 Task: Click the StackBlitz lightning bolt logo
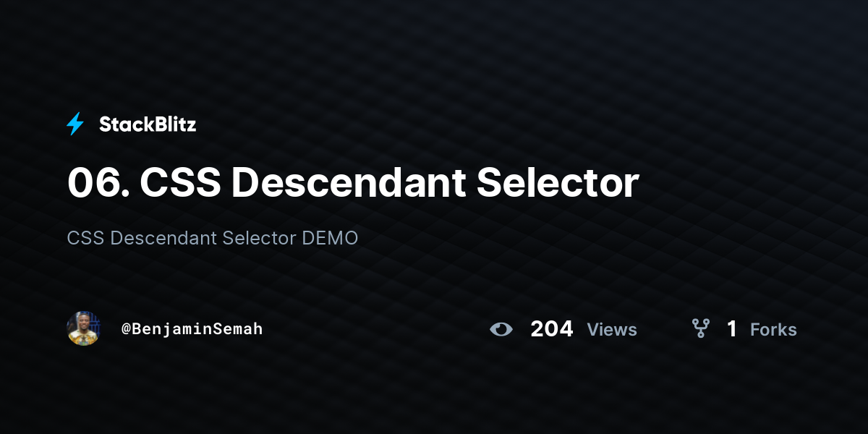(x=75, y=124)
